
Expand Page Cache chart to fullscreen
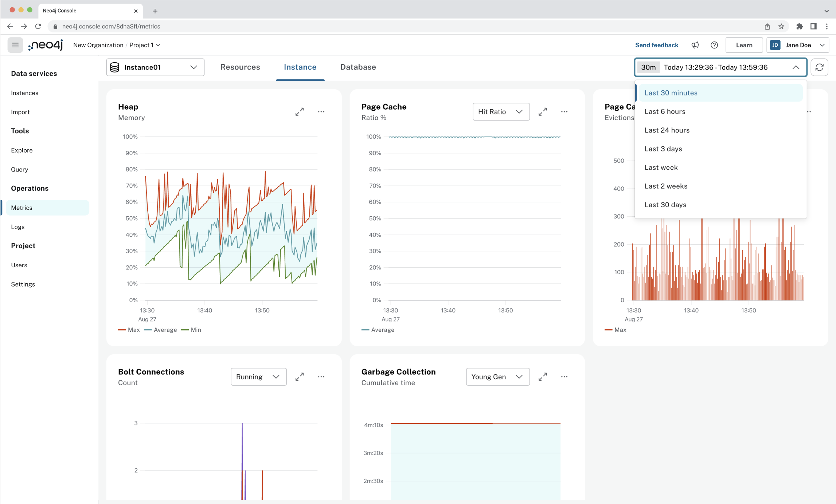543,112
